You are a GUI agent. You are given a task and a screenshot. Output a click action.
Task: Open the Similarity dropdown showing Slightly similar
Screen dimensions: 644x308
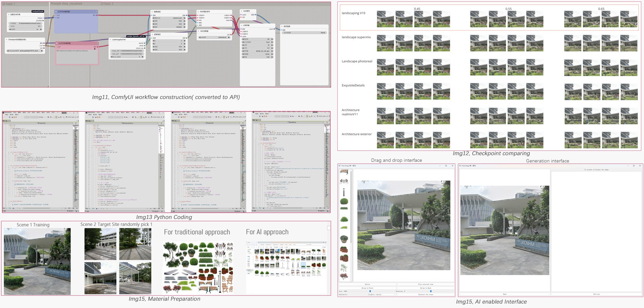tap(381, 294)
